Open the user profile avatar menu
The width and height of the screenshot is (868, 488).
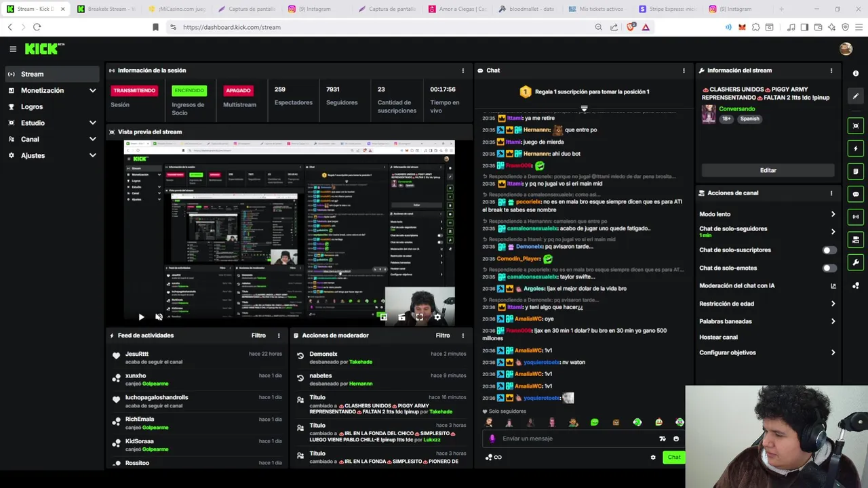(846, 49)
